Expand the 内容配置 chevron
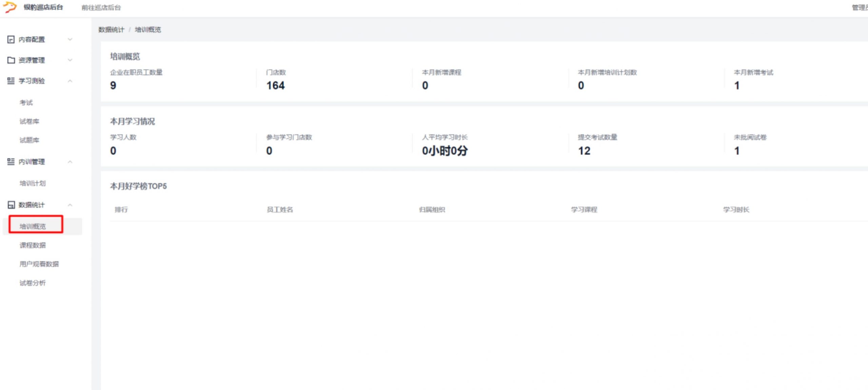Image resolution: width=868 pixels, height=390 pixels. pos(70,40)
